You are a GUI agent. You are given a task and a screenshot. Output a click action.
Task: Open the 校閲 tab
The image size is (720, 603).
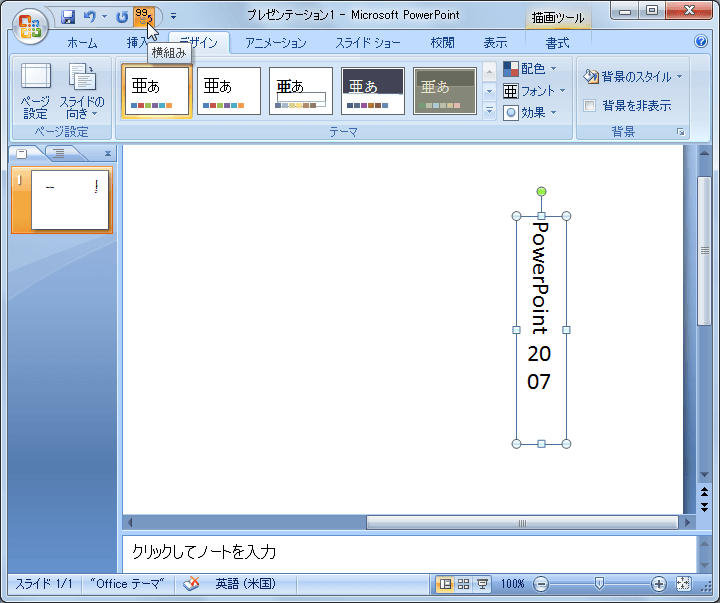click(442, 43)
